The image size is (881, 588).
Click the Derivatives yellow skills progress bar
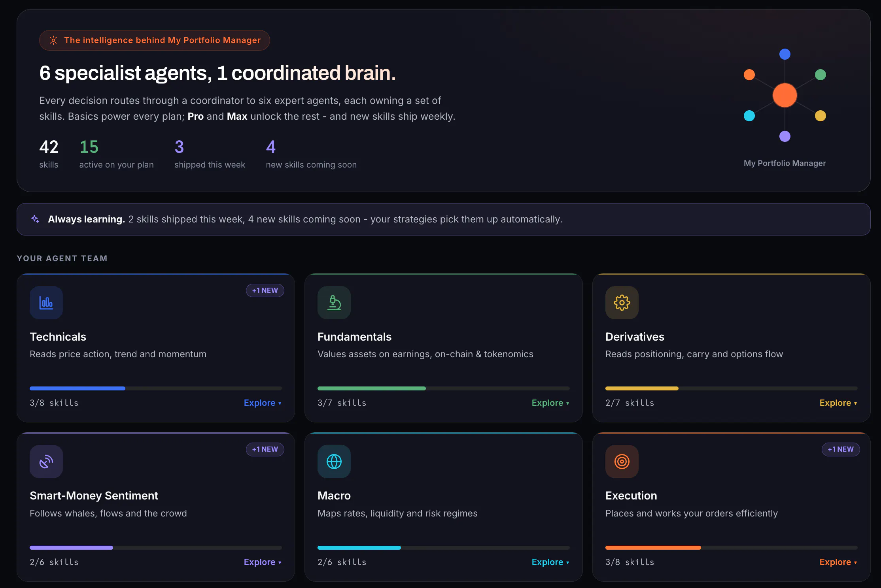click(x=732, y=388)
